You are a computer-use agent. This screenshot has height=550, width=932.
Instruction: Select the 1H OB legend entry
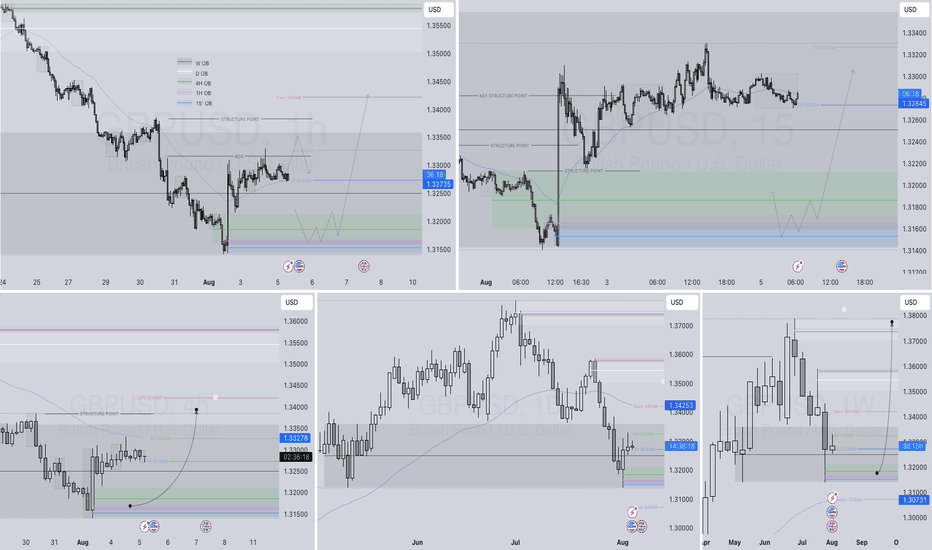click(x=194, y=93)
